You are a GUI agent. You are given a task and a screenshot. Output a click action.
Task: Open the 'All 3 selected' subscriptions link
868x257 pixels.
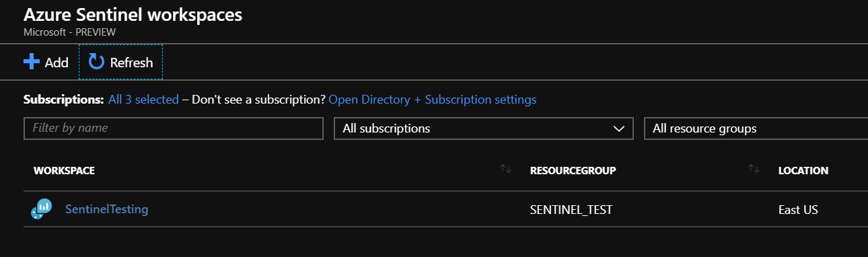click(143, 100)
